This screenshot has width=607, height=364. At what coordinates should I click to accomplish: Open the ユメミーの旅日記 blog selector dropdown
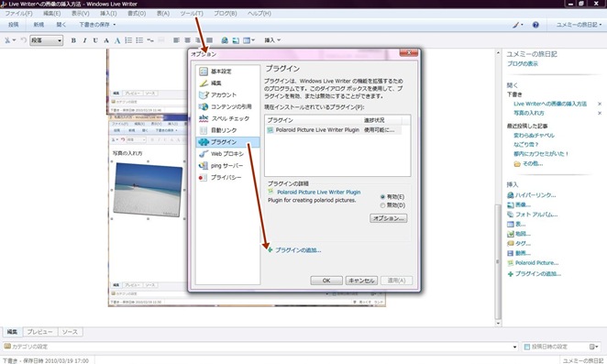[x=579, y=25]
